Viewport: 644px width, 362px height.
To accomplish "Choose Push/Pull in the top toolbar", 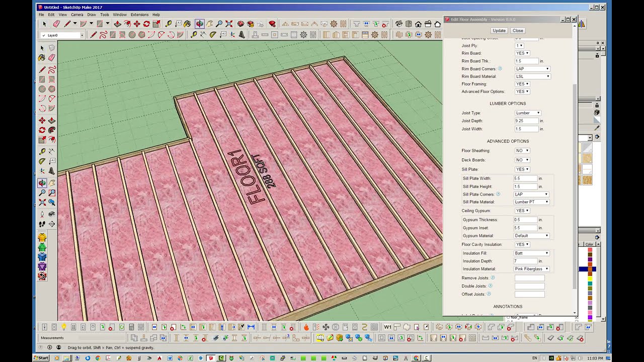I will point(117,24).
